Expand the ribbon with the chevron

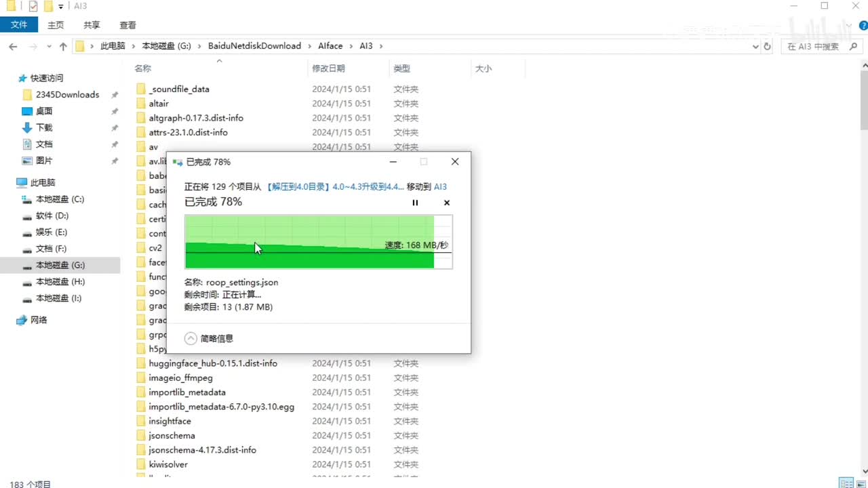(848, 25)
